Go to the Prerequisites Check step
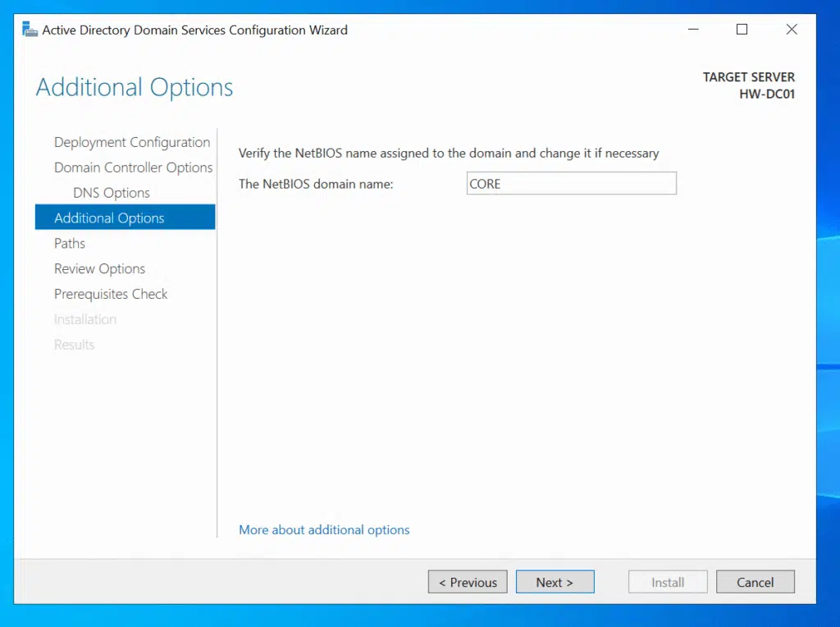The width and height of the screenshot is (840, 627). click(x=111, y=295)
